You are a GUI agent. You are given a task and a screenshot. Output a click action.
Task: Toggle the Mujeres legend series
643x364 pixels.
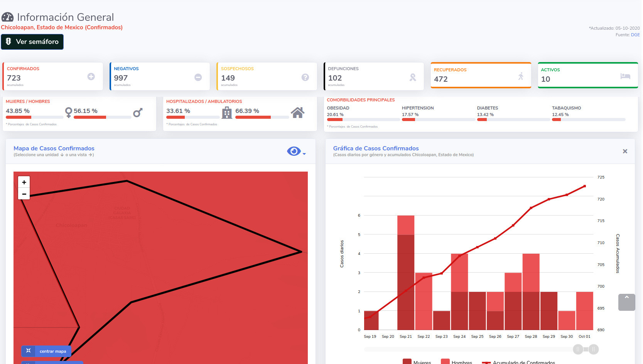(417, 362)
